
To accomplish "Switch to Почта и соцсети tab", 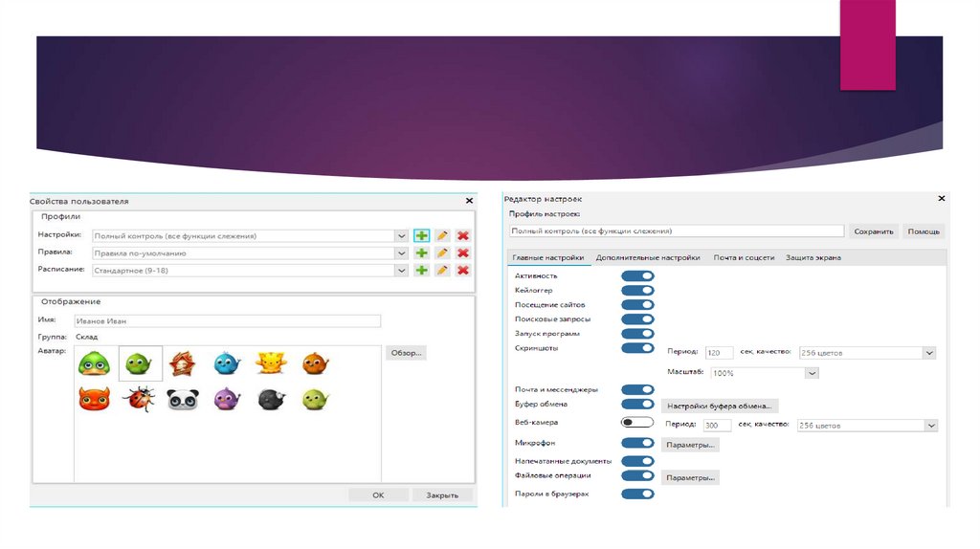I will [x=744, y=257].
